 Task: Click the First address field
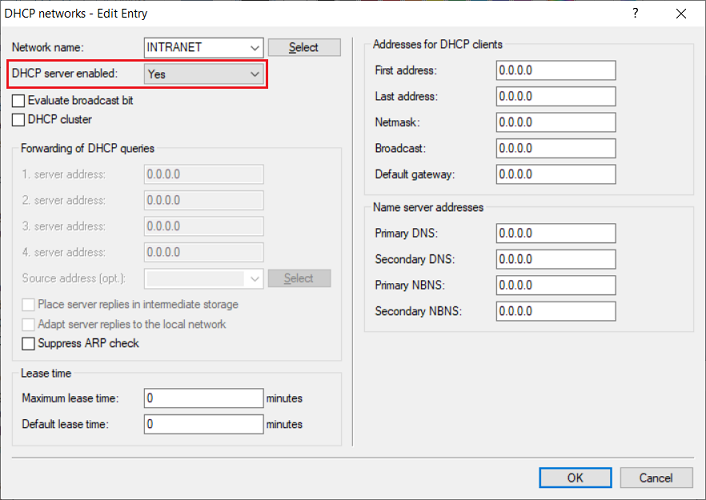pyautogui.click(x=555, y=71)
